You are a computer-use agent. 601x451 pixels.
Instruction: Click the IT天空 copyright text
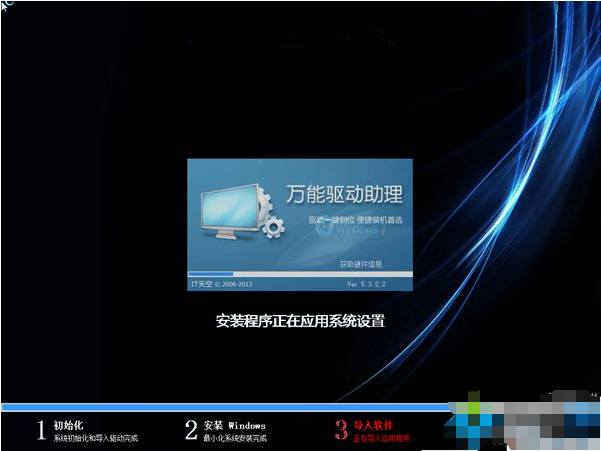[x=222, y=284]
